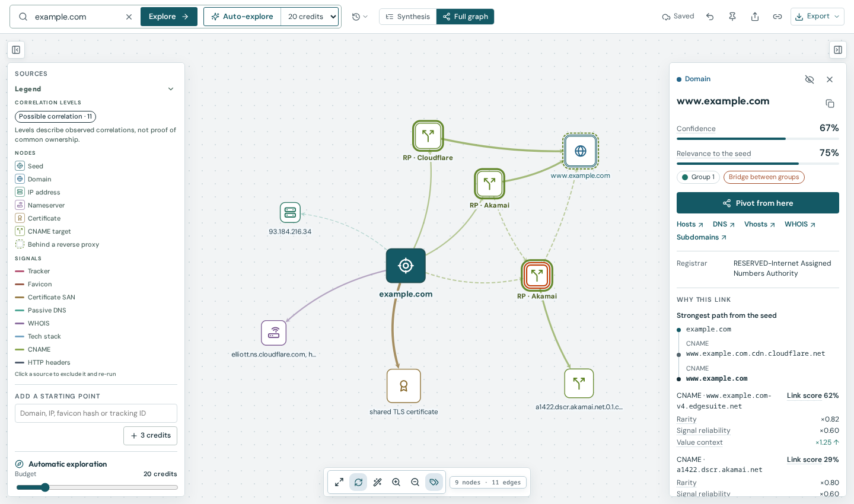Fit graph to screen with expand arrows icon
The height and width of the screenshot is (504, 854).
(x=339, y=482)
